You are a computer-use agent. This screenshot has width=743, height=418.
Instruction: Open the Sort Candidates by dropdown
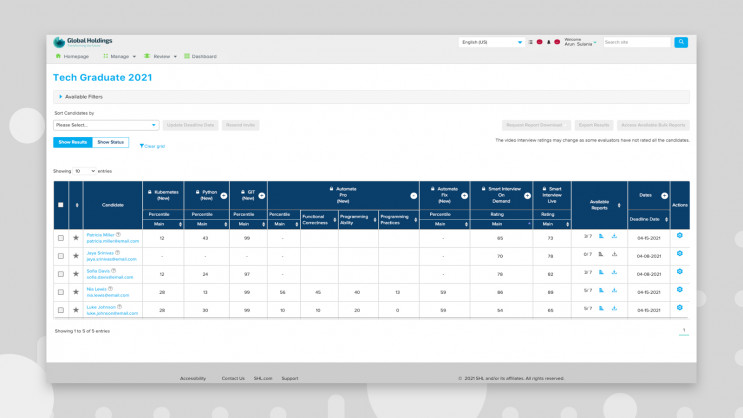coord(106,125)
